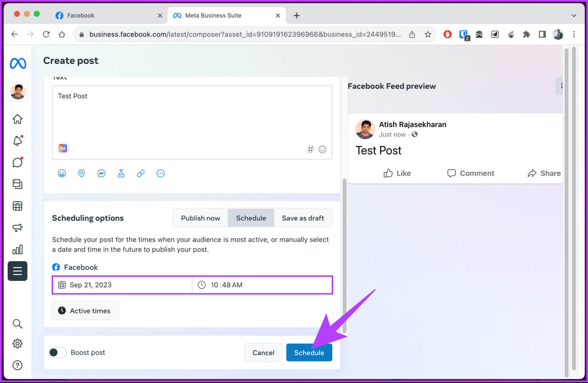Screen dimensions: 588x383
Task: Toggle the browser side panel icon
Action: click(542, 34)
